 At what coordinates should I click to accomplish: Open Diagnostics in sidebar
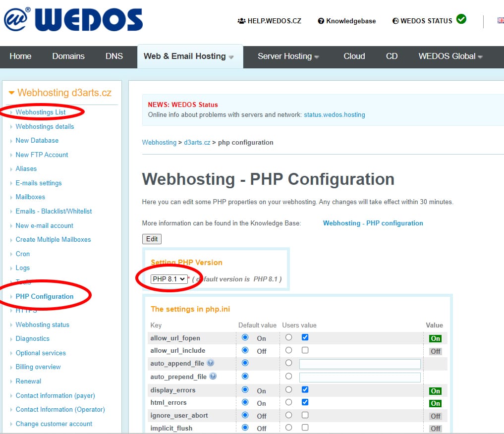(33, 338)
